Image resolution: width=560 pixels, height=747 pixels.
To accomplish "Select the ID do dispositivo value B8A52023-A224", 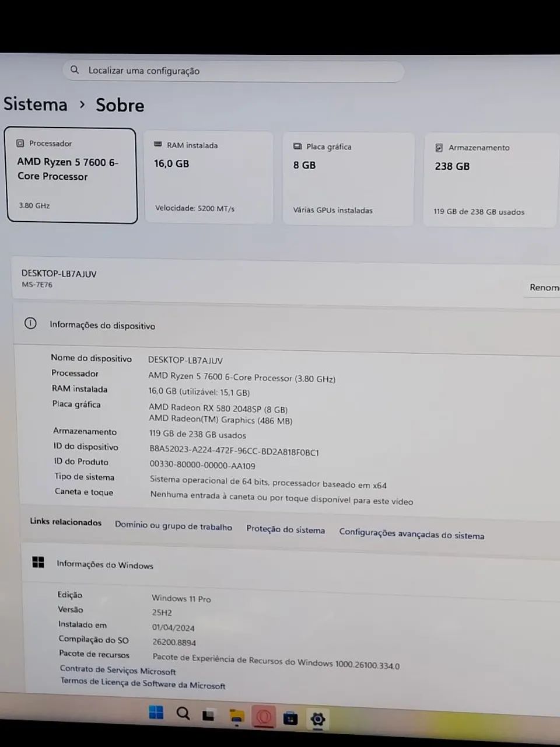I will click(234, 451).
